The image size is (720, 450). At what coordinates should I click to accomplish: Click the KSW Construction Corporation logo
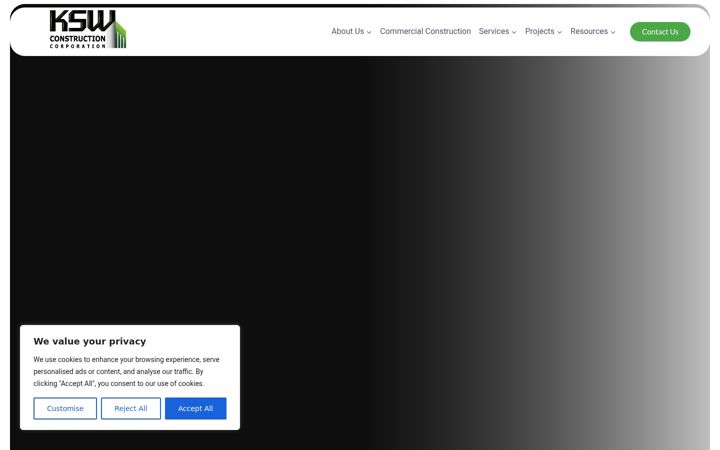[x=88, y=29]
